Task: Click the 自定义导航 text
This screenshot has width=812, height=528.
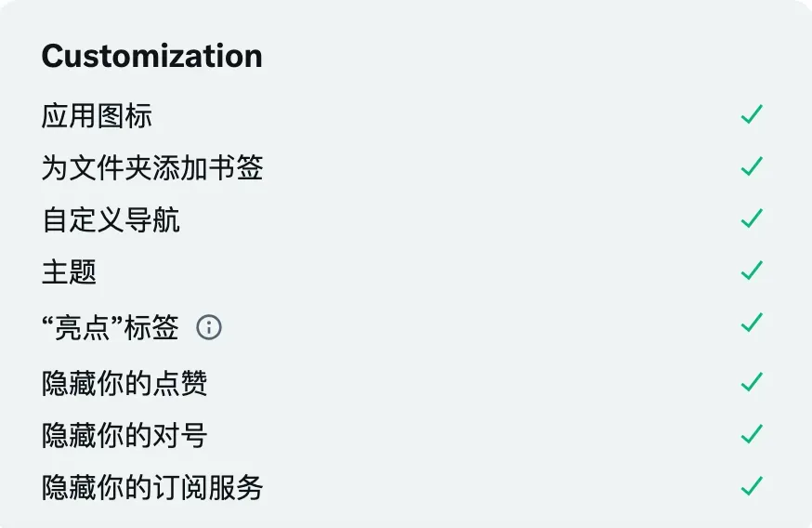Action: tap(111, 220)
